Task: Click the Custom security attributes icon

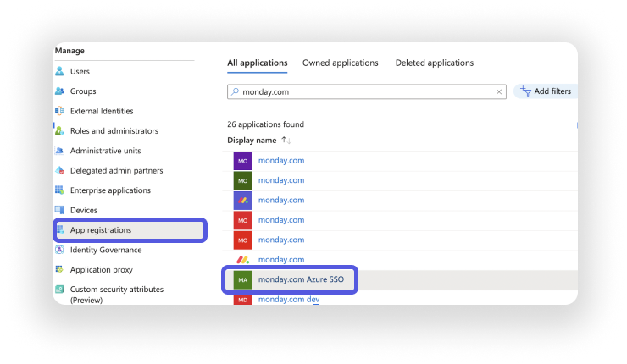Action: 59,289
